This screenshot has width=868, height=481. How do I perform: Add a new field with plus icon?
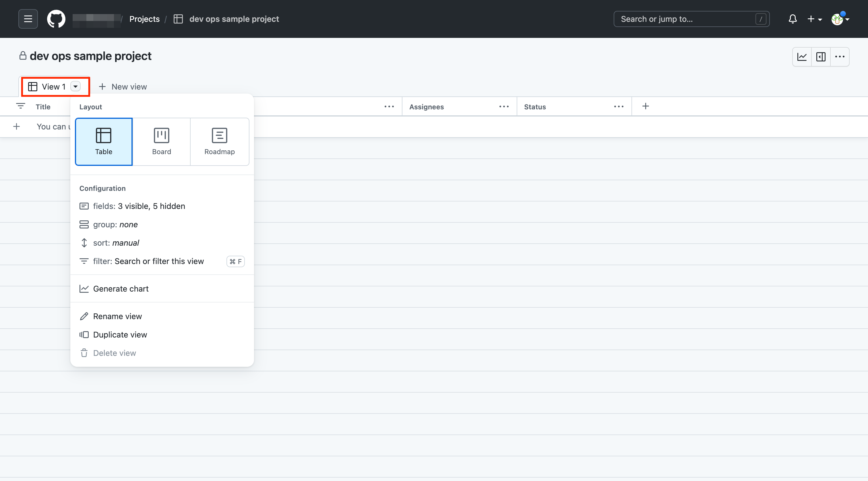pos(645,106)
